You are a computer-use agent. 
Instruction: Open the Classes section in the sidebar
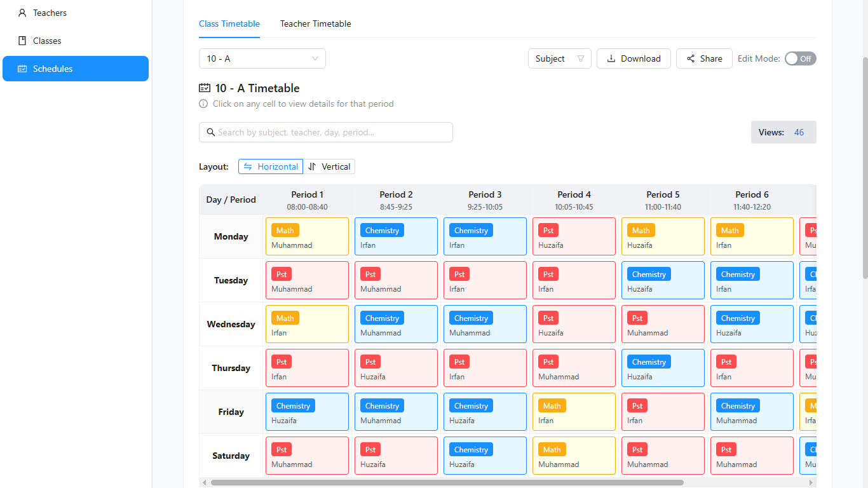click(44, 40)
